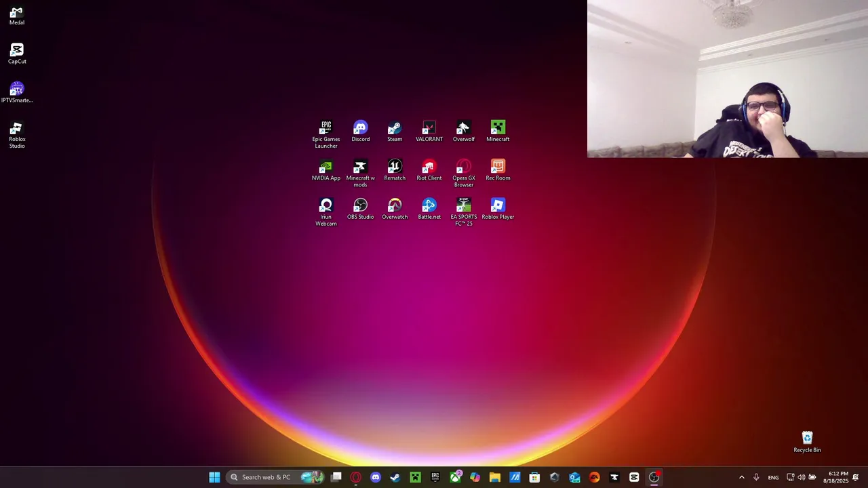
Task: Select the Rec Room desktop icon
Action: point(498,170)
